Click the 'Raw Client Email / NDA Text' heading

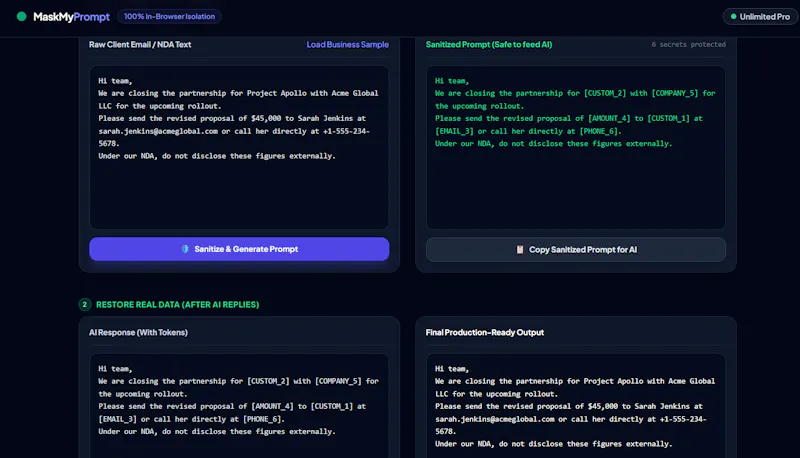(x=140, y=44)
